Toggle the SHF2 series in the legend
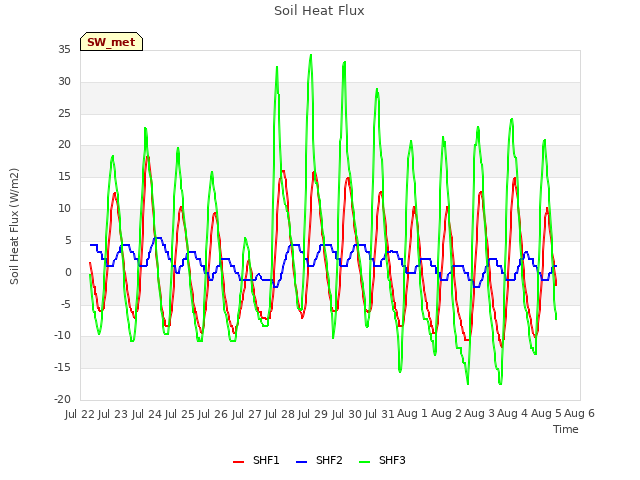Screen dimensions: 640x480 pos(319,460)
